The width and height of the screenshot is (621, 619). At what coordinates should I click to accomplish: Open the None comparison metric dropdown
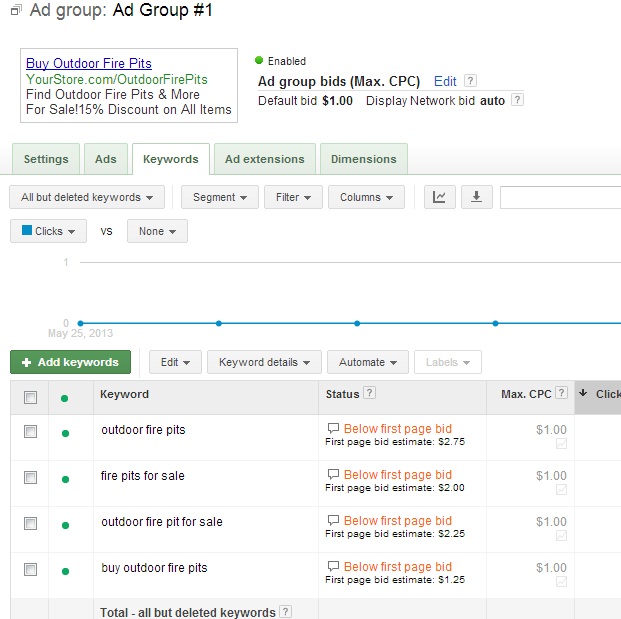[157, 231]
